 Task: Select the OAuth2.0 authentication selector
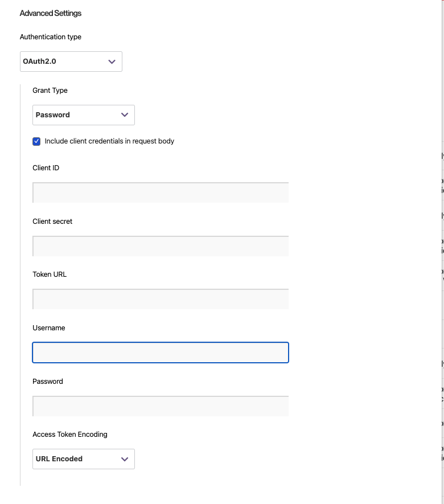[71, 62]
